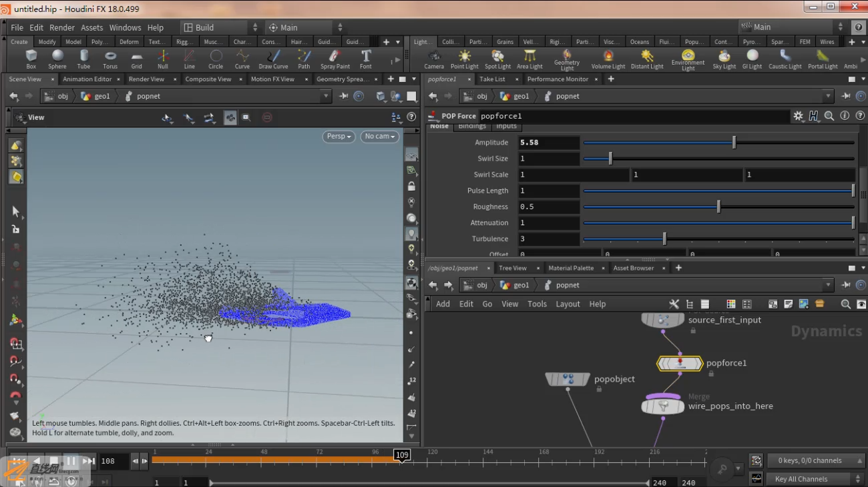
Task: Click the popnet path button in network editor
Action: tap(561, 285)
